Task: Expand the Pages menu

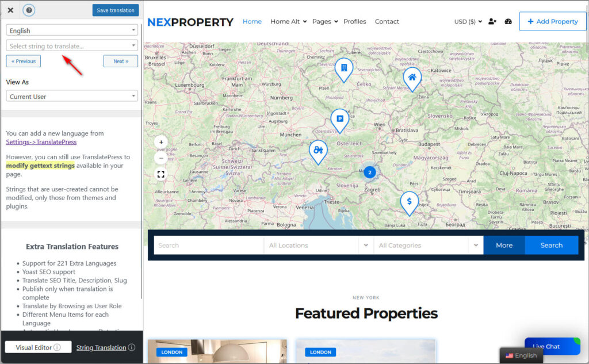Action: pos(325,21)
